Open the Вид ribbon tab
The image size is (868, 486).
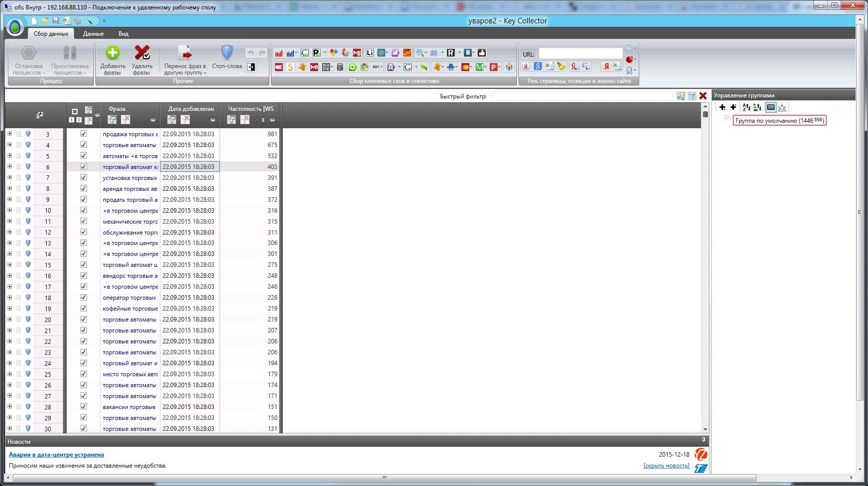click(x=123, y=34)
